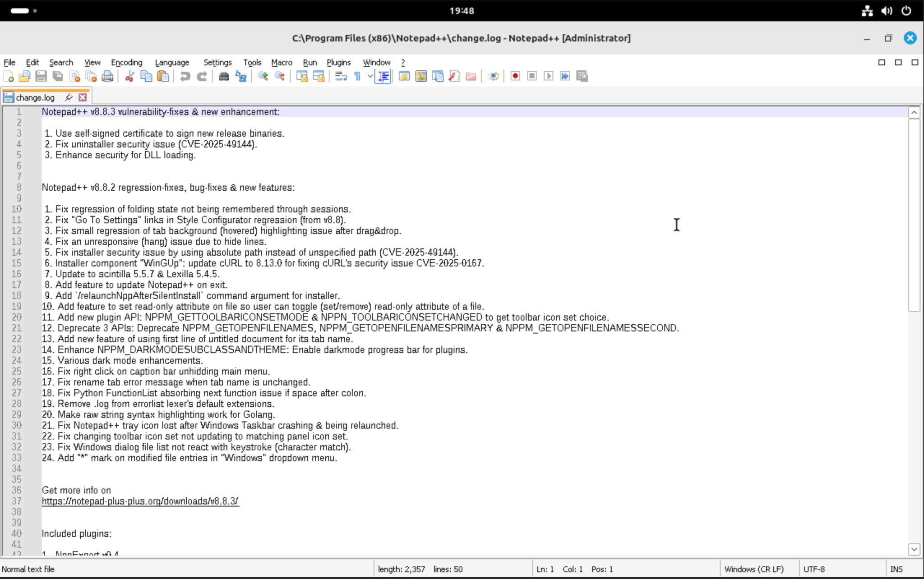Select the Replace toolbar icon
This screenshot has width=924, height=579.
click(240, 76)
